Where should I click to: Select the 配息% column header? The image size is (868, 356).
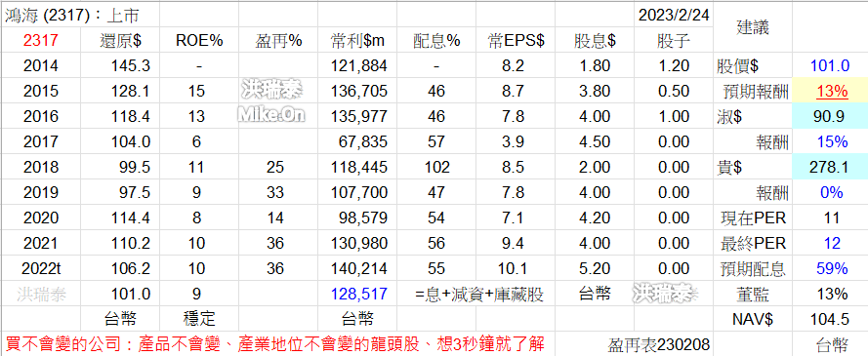tap(436, 40)
